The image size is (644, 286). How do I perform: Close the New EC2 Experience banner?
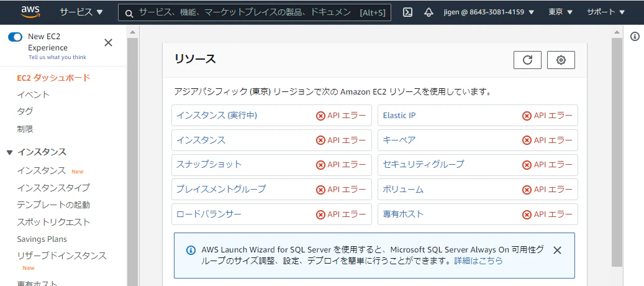coord(109,42)
